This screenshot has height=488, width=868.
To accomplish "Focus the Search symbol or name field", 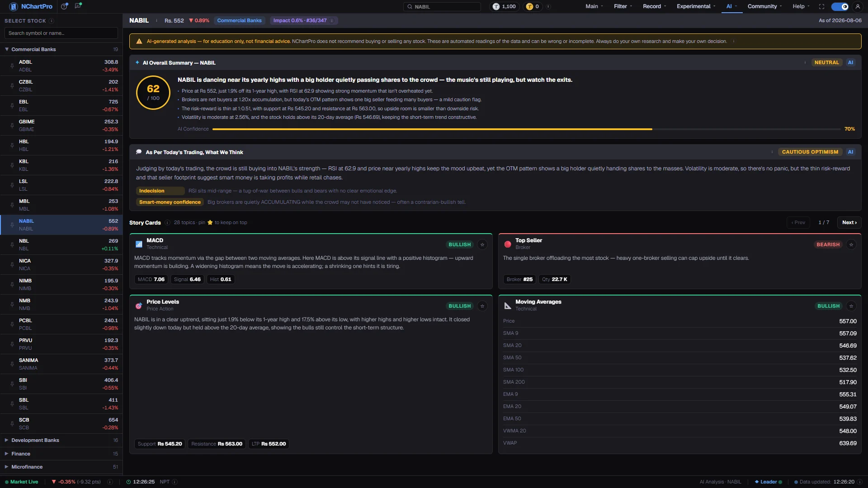I will 61,33.
